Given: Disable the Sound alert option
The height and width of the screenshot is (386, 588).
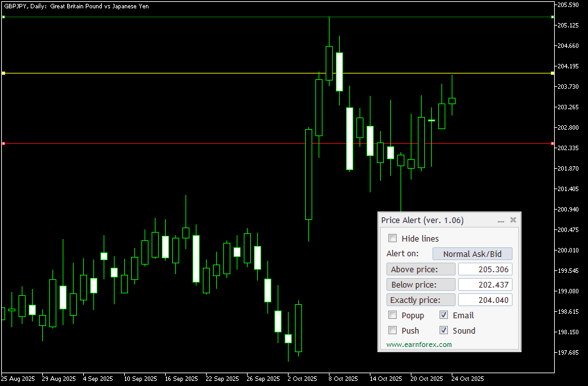Looking at the screenshot, I should (x=444, y=330).
